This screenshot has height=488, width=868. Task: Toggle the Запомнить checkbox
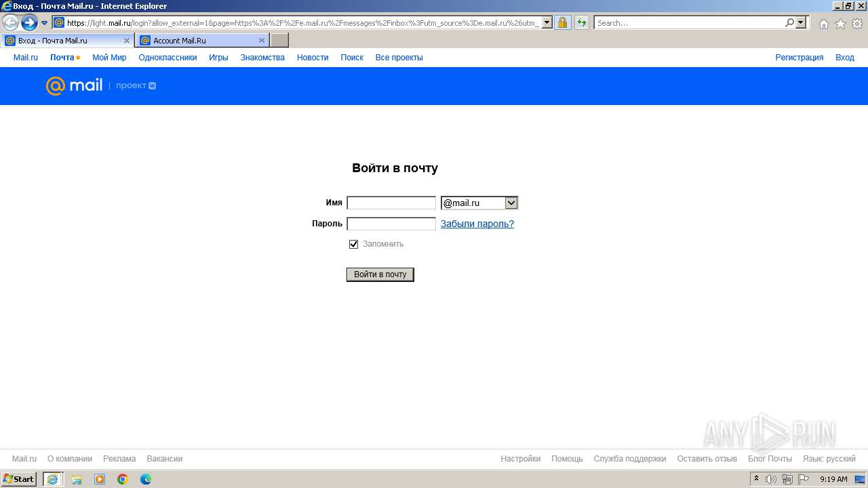point(353,244)
